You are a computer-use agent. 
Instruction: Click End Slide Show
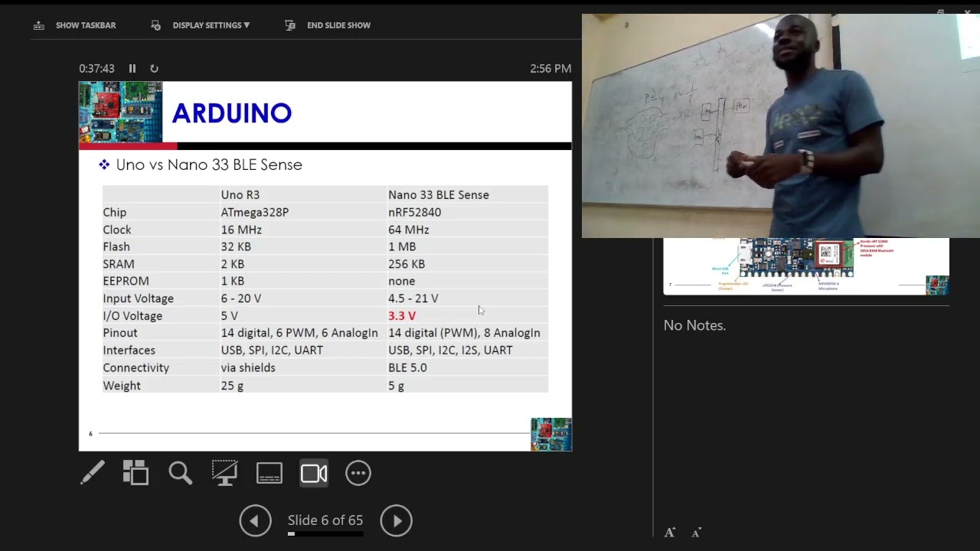point(328,25)
